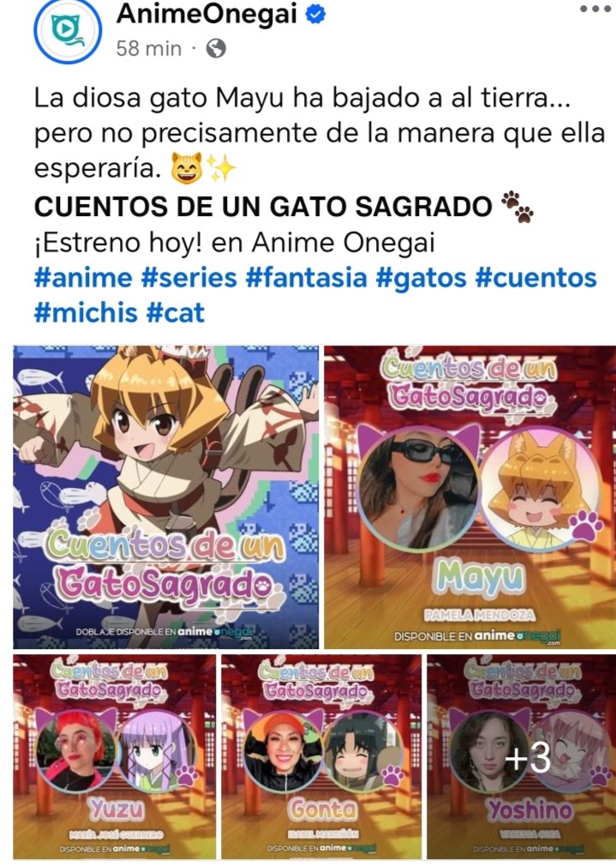Viewport: 616px width, 866px height.
Task: View the +3 more photos overlay
Action: 522,756
